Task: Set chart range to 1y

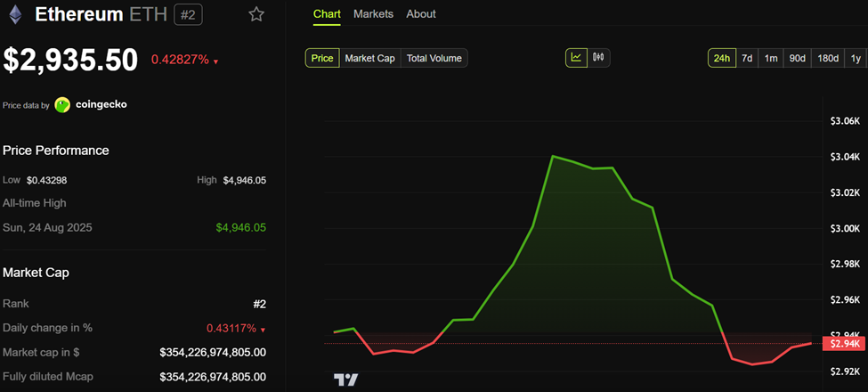Action: (856, 58)
